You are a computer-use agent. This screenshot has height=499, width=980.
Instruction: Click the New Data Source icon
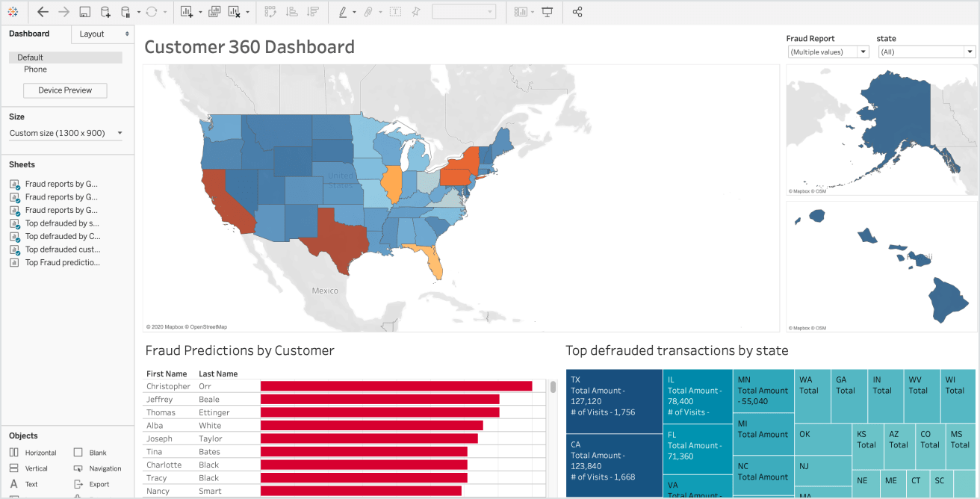(105, 12)
